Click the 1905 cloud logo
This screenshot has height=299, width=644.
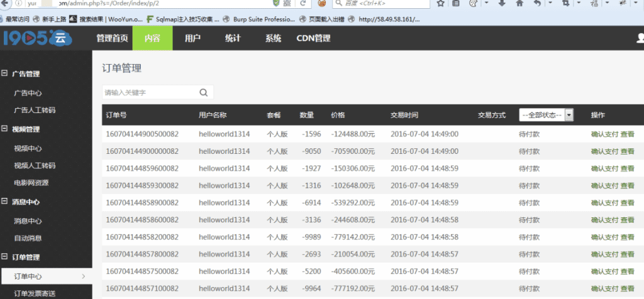(x=36, y=38)
